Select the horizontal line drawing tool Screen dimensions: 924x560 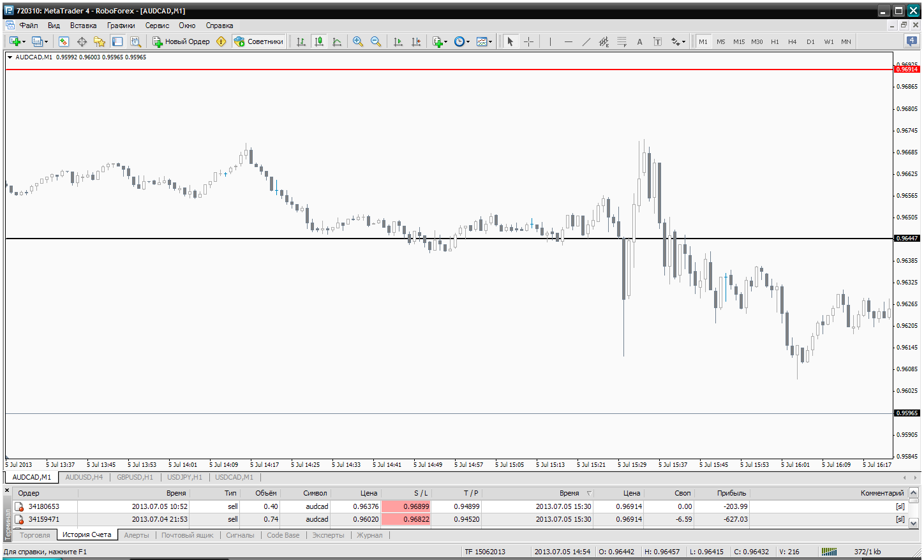tap(568, 41)
